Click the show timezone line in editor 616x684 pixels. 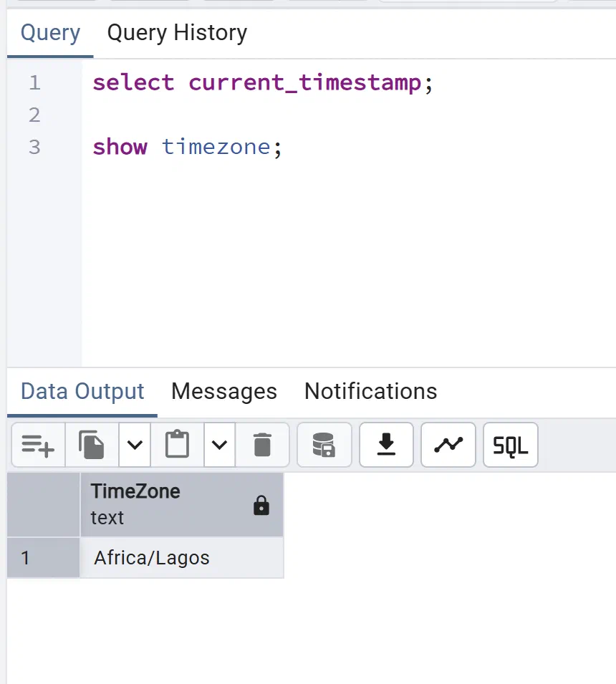click(x=187, y=147)
